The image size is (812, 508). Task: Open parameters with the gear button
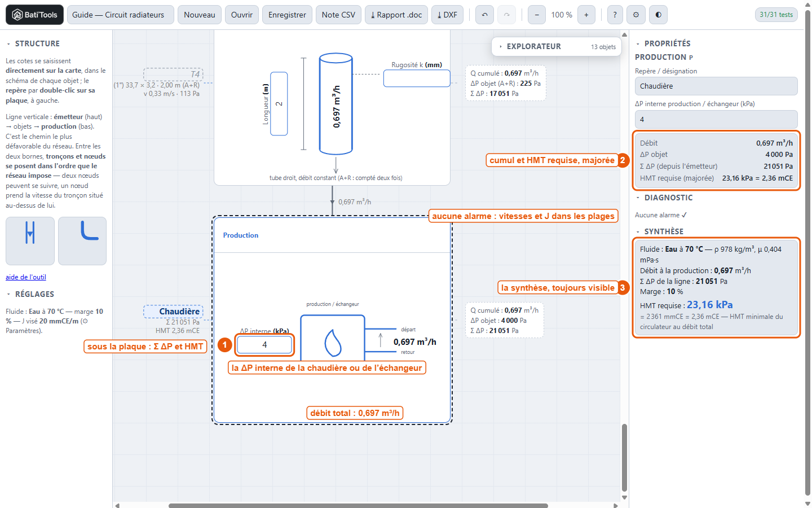(636, 15)
